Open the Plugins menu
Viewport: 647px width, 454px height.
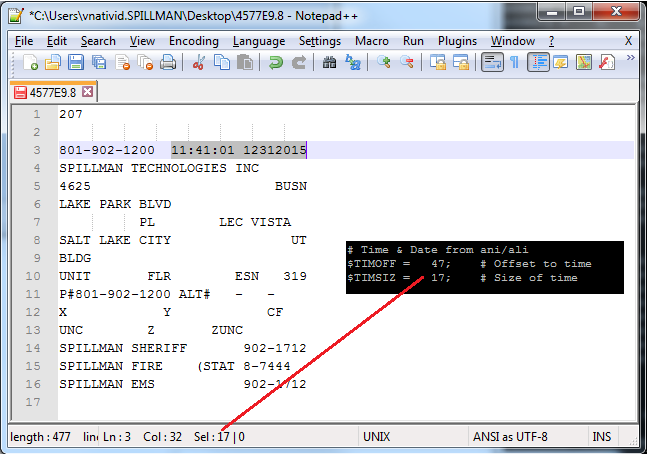click(457, 41)
